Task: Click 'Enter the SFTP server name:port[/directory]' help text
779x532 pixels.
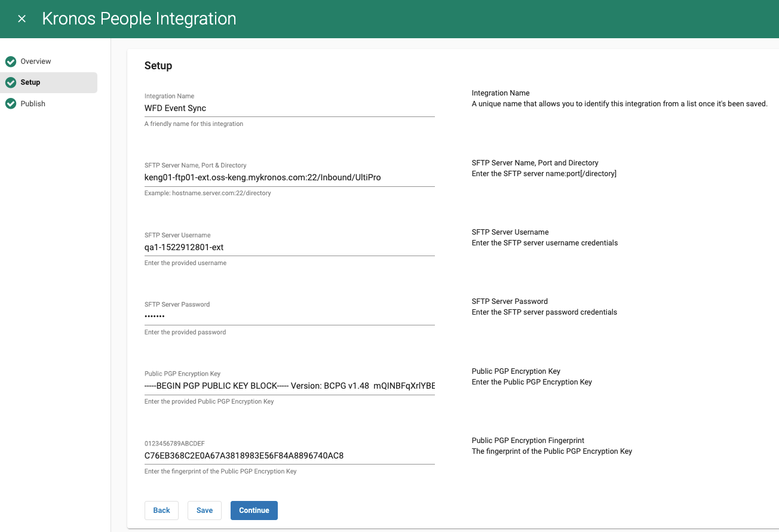Action: tap(544, 174)
